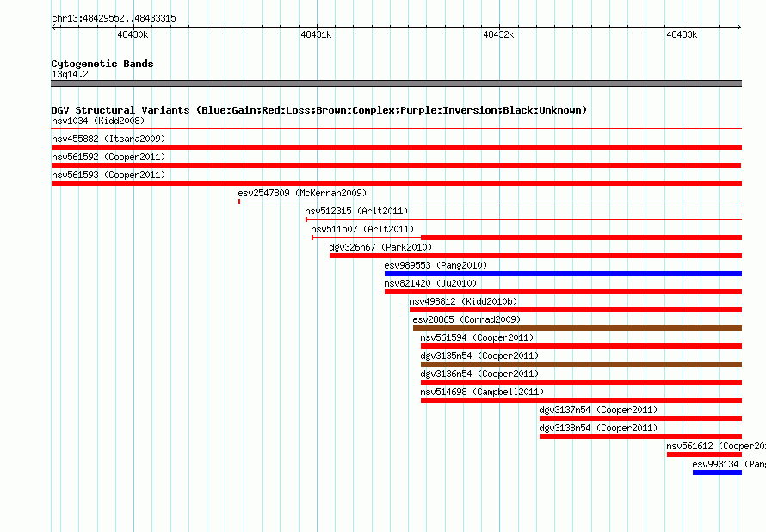Select the brown esv28865 complex bar

tap(578, 328)
